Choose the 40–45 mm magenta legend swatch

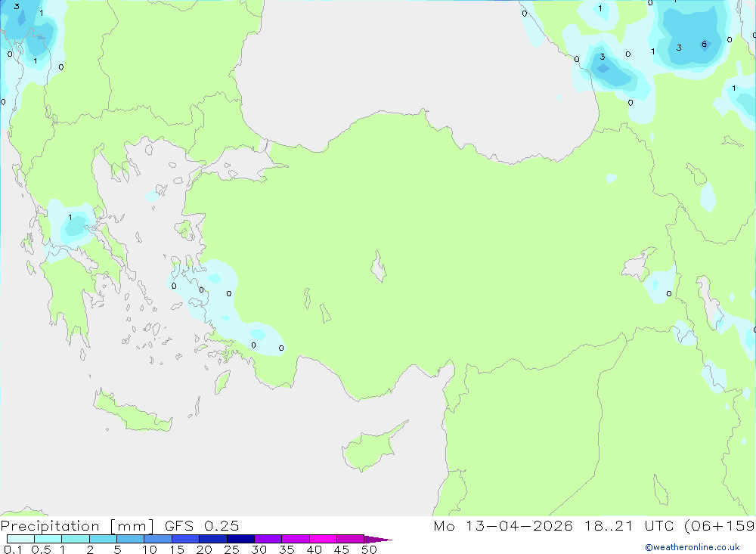323,539
